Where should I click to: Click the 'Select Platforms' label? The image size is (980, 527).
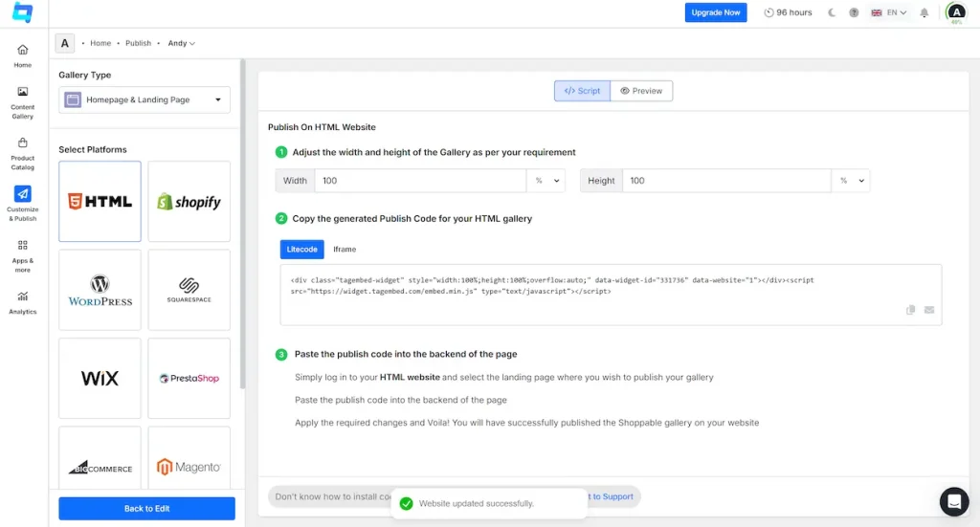[93, 149]
